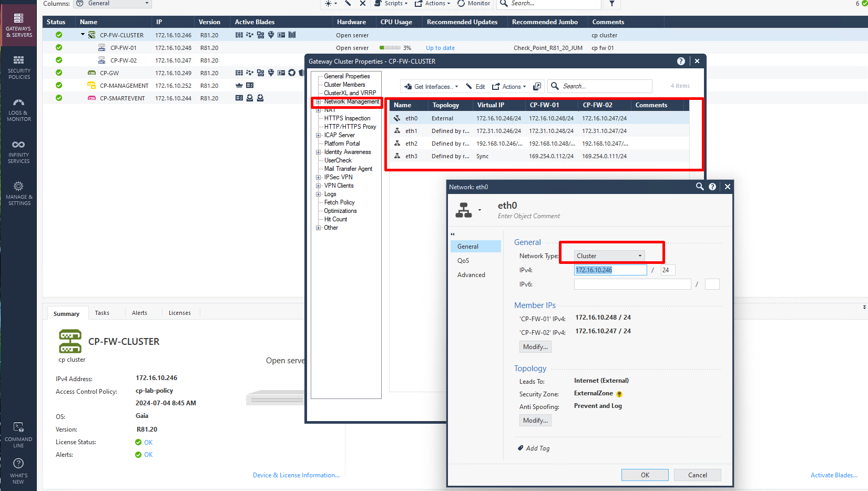Click the delete (X) toolbar icon
868x491 pixels.
(x=362, y=3)
